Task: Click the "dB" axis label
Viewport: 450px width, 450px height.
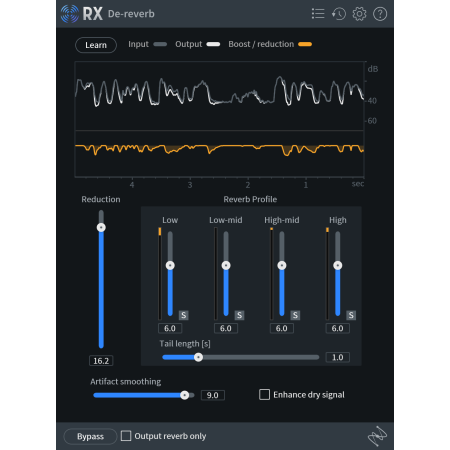Action: pos(373,69)
